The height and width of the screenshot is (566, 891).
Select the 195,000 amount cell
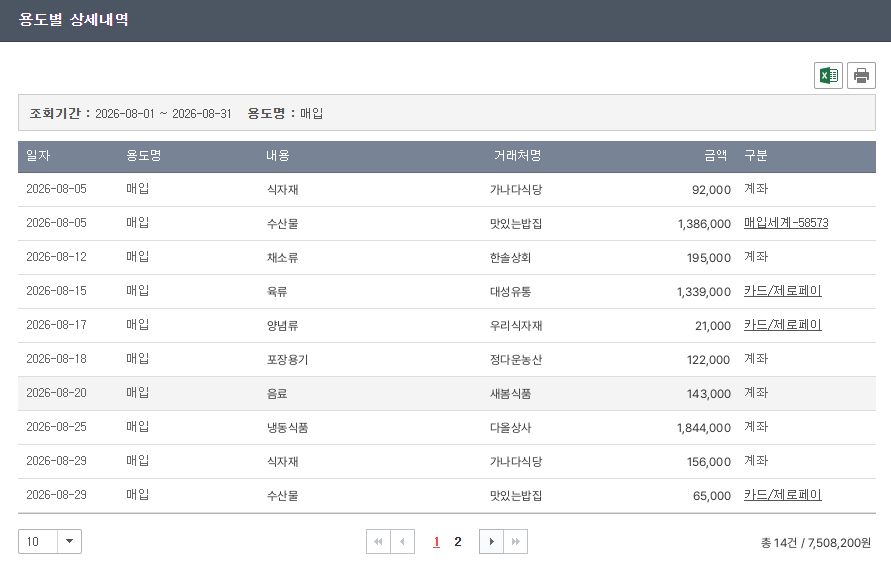709,258
